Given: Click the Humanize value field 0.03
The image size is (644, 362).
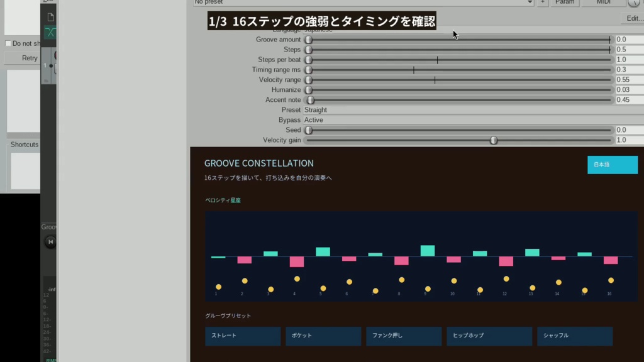Looking at the screenshot, I should coord(630,90).
